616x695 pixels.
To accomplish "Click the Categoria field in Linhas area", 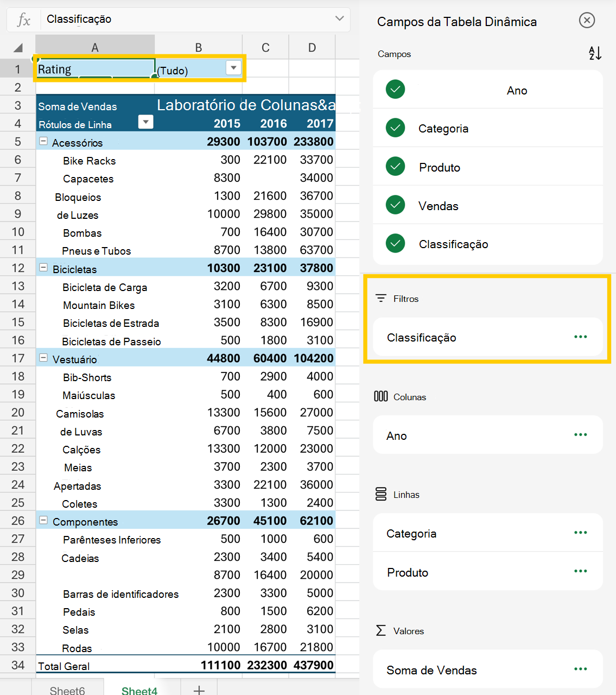I will (488, 533).
